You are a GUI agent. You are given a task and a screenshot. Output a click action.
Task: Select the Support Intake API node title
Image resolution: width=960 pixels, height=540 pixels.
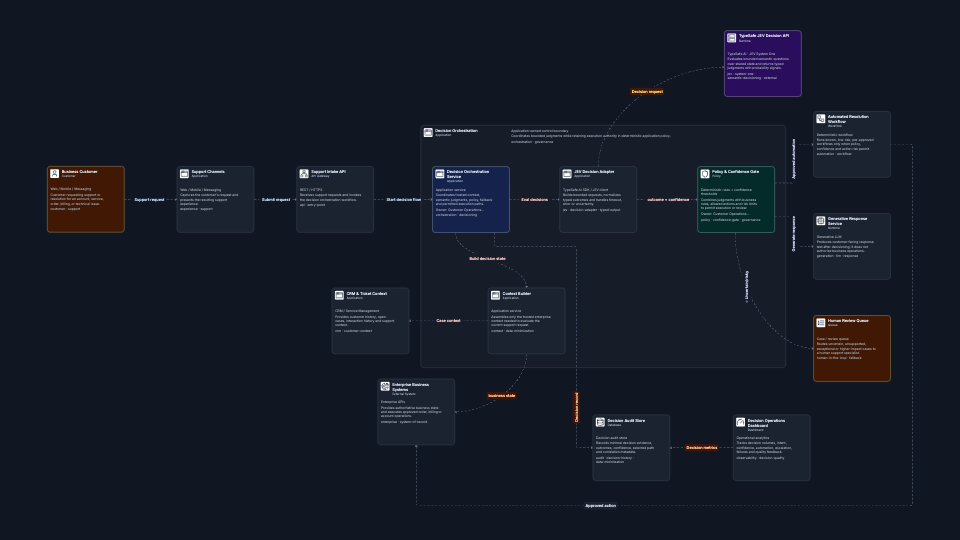(x=328, y=171)
